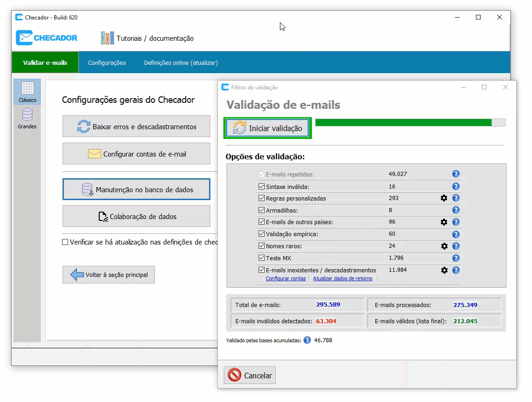532x402 pixels.
Task: Switch to the Configurações tab
Action: pyautogui.click(x=107, y=63)
